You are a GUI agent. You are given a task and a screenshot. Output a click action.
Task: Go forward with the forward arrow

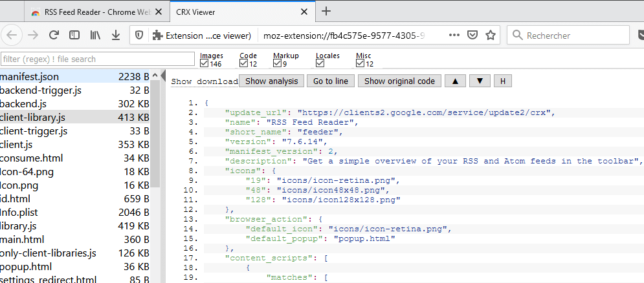coord(33,36)
